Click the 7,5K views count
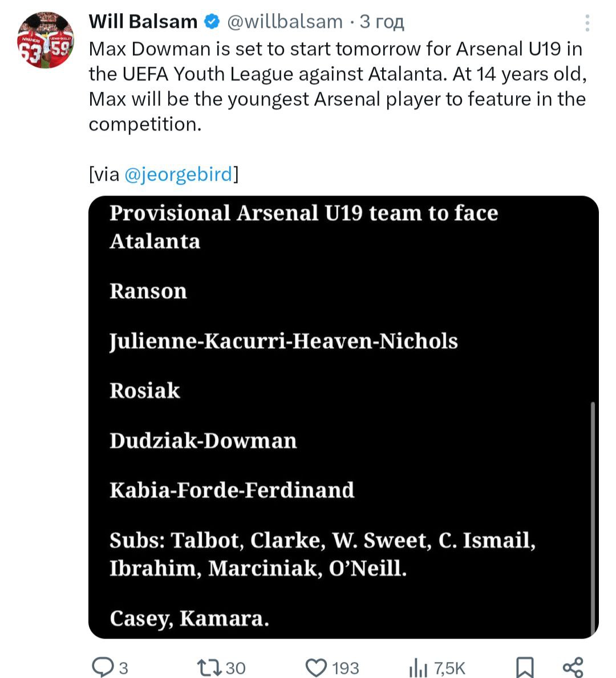Screen dimensions: 616x678 (450, 668)
